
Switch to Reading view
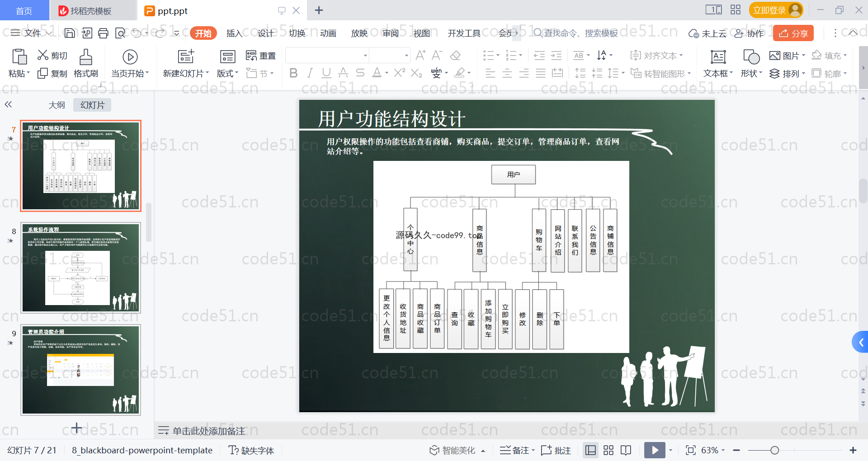pyautogui.click(x=626, y=450)
